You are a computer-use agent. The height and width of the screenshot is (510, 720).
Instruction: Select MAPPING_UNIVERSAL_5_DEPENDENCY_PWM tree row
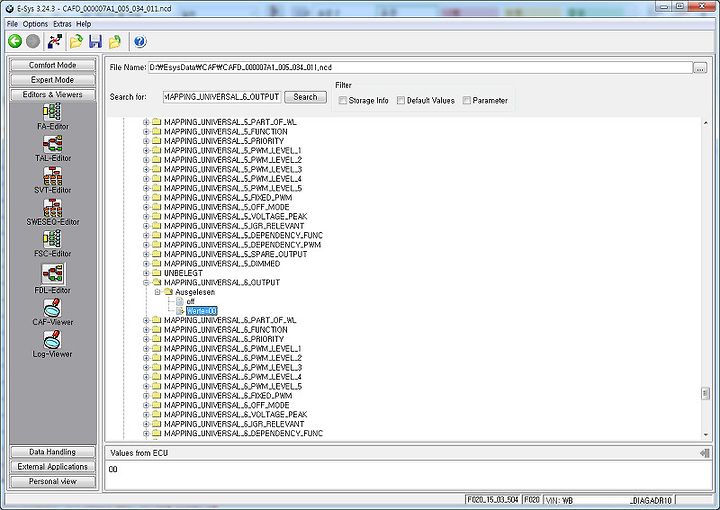pos(242,245)
